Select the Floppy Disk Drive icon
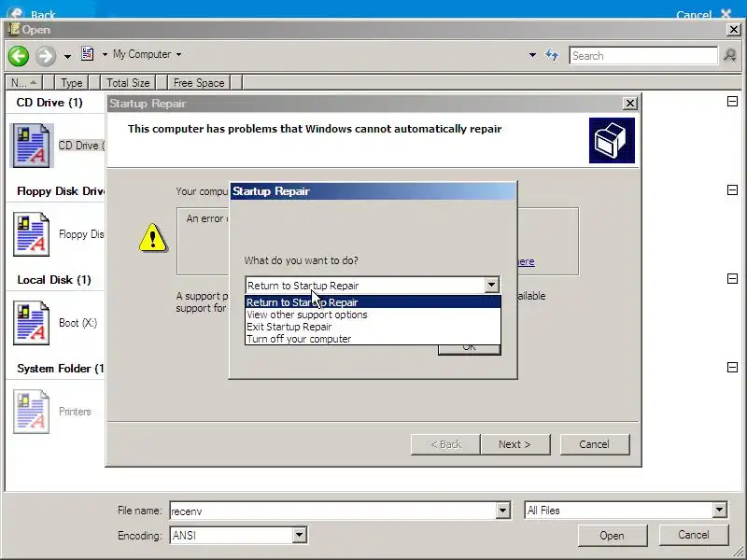747x560 pixels. coord(32,234)
